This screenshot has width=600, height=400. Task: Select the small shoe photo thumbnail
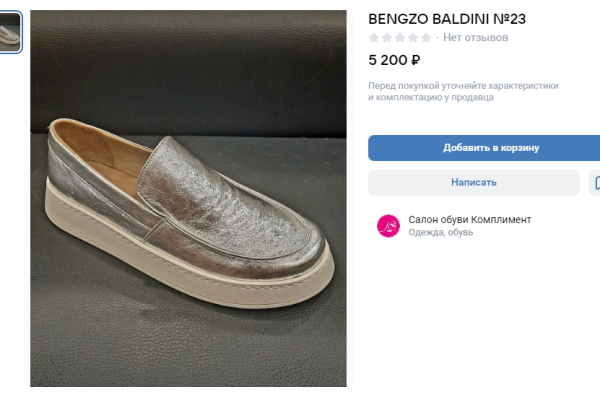pyautogui.click(x=10, y=33)
